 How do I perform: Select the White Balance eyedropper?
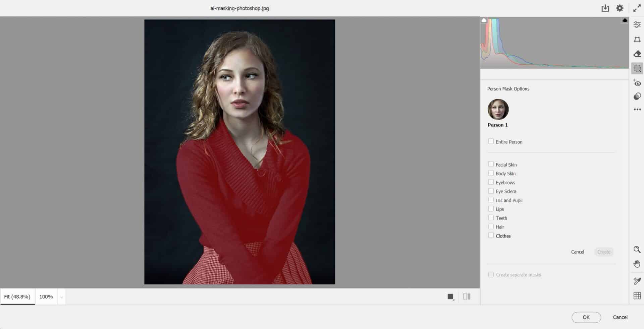637,281
